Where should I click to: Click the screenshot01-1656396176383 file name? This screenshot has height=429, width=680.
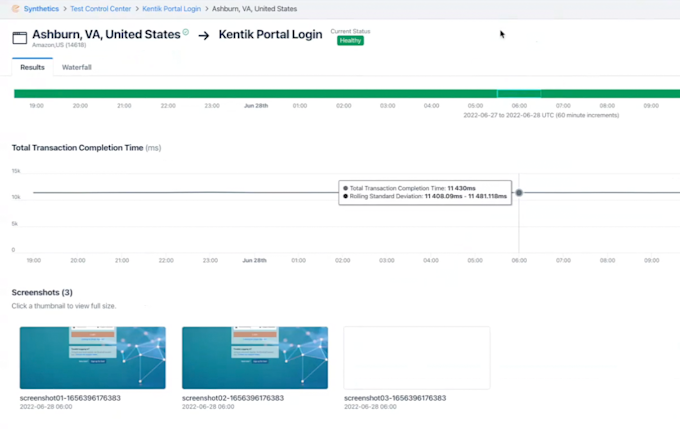[70, 398]
